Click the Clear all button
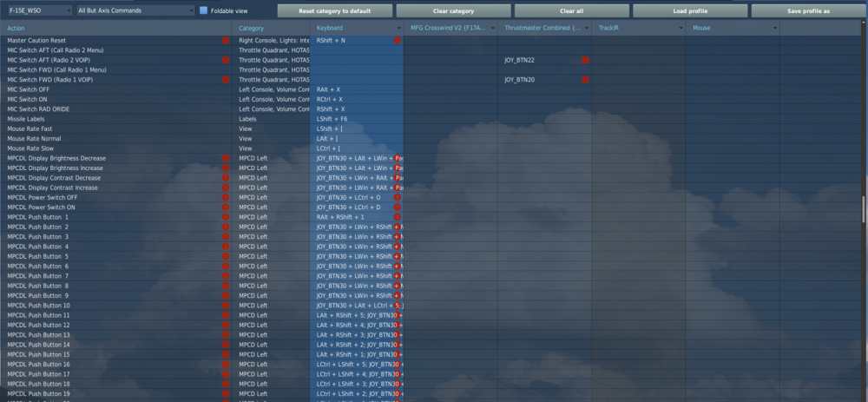This screenshot has height=402, width=868. point(572,11)
